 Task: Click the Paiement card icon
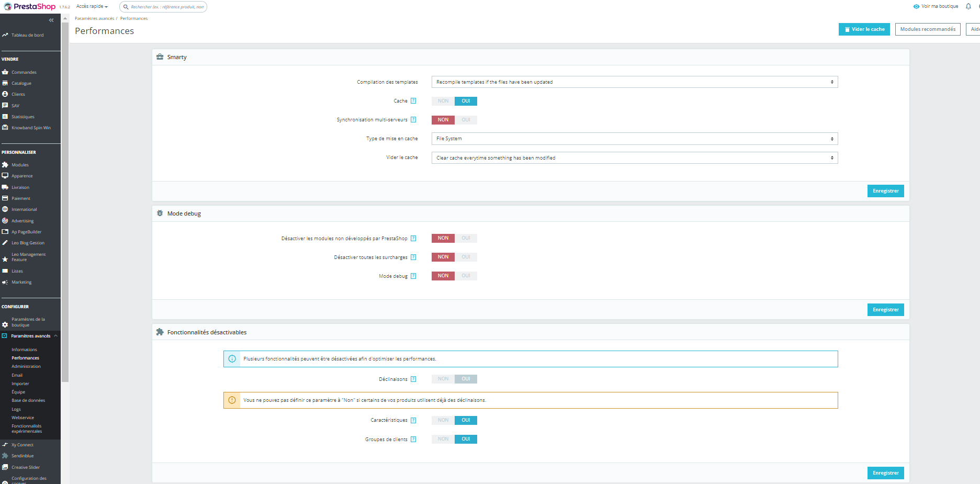(x=5, y=198)
